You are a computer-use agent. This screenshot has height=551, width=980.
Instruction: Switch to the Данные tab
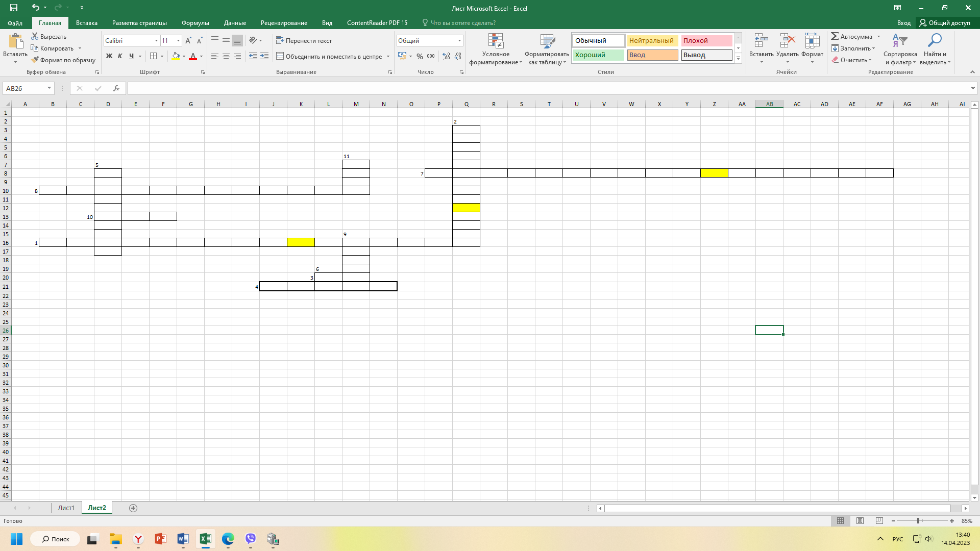pos(235,23)
